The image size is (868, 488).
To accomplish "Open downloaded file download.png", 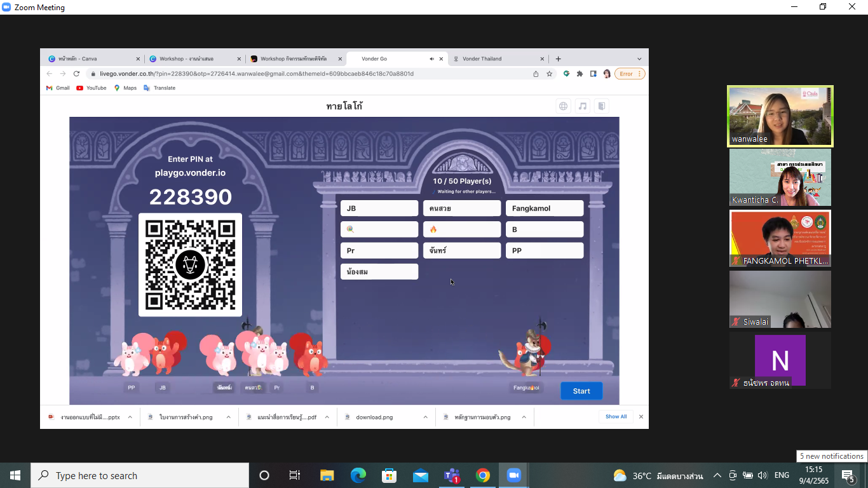I will click(x=374, y=417).
